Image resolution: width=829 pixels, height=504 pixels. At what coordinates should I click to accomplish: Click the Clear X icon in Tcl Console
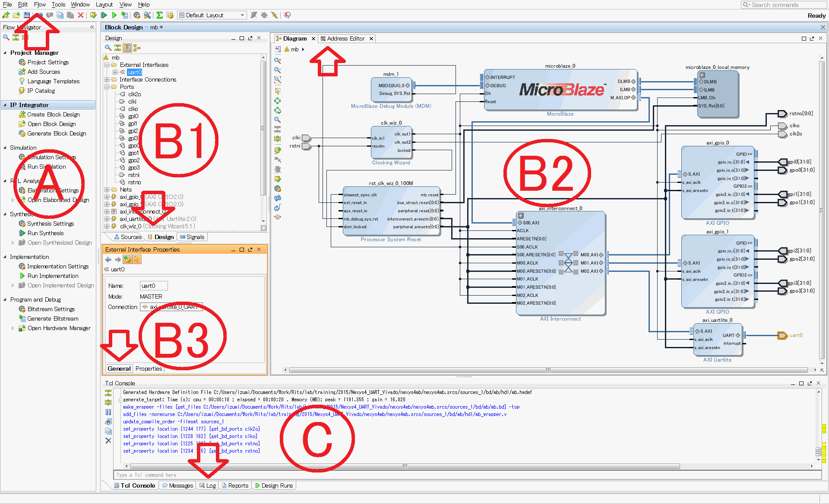[x=108, y=441]
